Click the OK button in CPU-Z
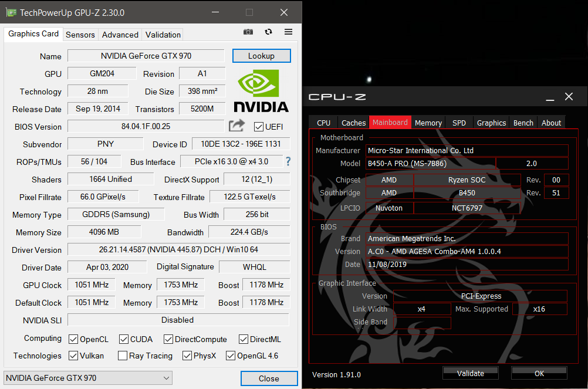The height and width of the screenshot is (389, 588). point(539,373)
